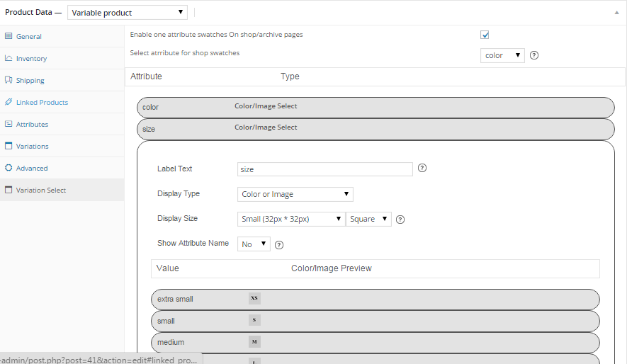Expand the color attribute row
Viewport: 627px width, 364px height.
click(x=375, y=107)
